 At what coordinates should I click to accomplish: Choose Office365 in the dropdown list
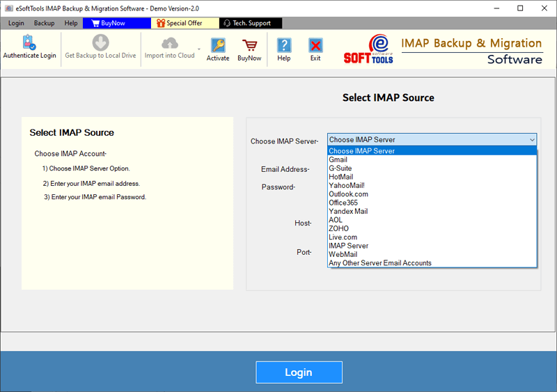coord(343,203)
